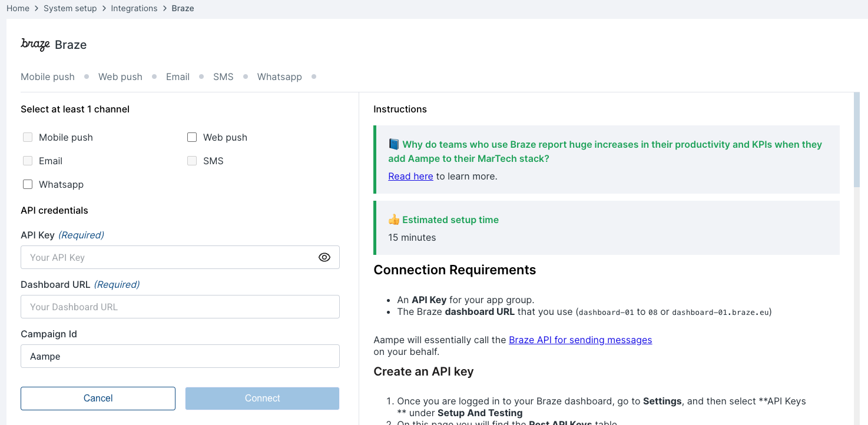Viewport: 868px width, 425px height.
Task: Toggle API Key visibility eye icon
Action: tap(324, 257)
